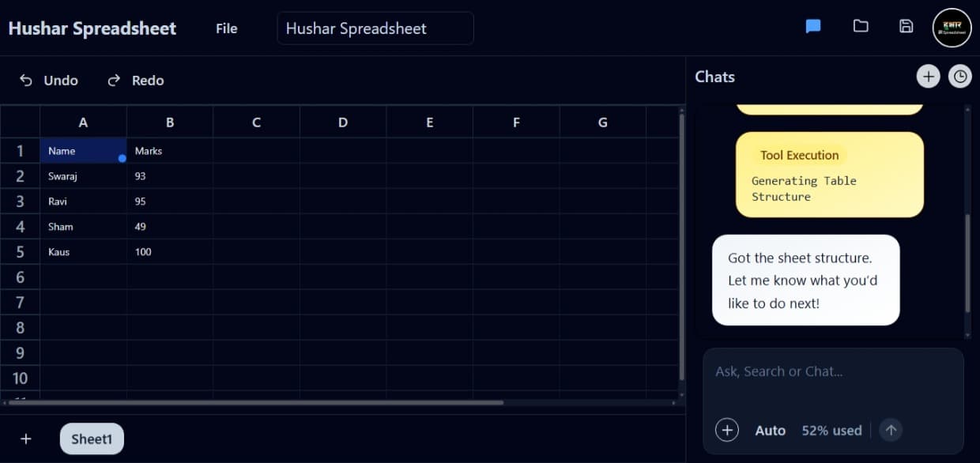
Task: Open the File menu
Action: [x=226, y=28]
